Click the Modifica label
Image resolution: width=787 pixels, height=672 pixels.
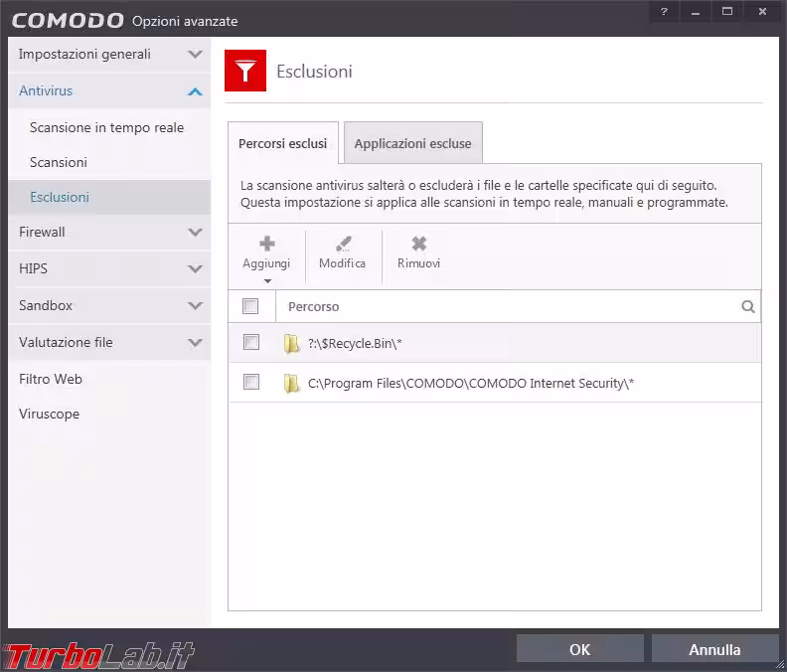click(x=342, y=263)
